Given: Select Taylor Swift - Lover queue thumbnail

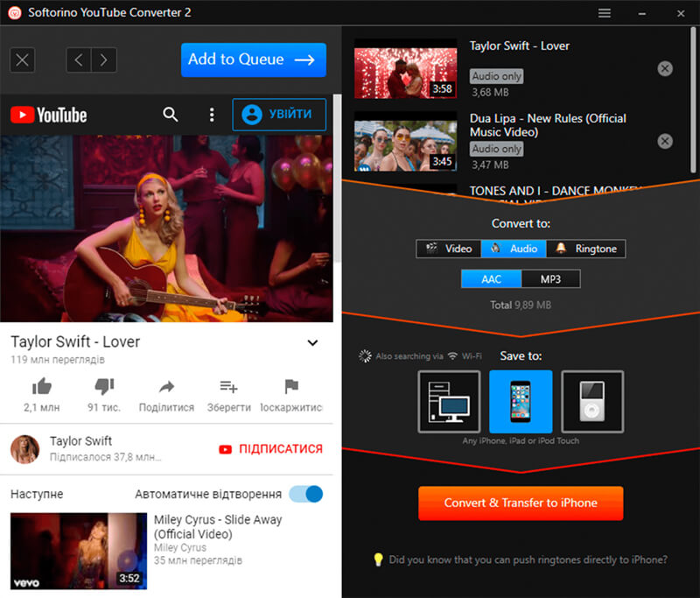Looking at the screenshot, I should pos(405,69).
